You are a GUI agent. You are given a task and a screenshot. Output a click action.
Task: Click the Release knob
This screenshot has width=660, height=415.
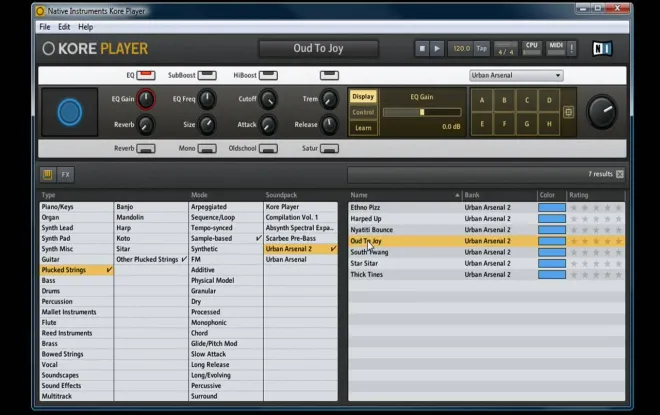[x=329, y=125]
